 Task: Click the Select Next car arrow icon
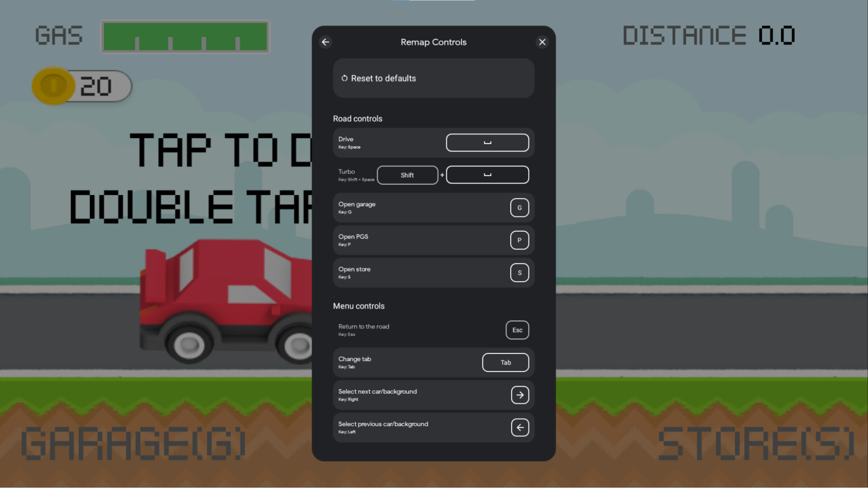(x=519, y=394)
